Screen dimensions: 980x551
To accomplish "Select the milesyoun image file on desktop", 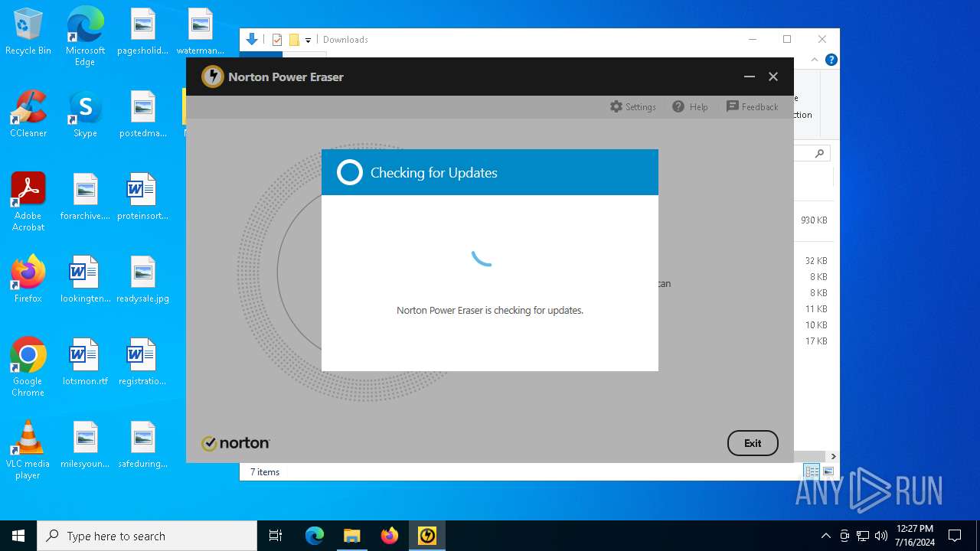I will 85,445.
